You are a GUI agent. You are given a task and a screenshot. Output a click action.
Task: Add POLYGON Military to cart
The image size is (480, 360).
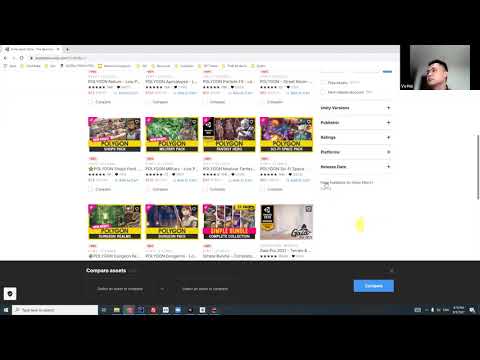[185, 180]
